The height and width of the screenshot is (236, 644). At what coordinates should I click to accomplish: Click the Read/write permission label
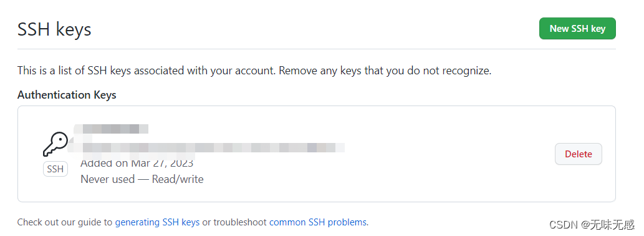pyautogui.click(x=178, y=179)
